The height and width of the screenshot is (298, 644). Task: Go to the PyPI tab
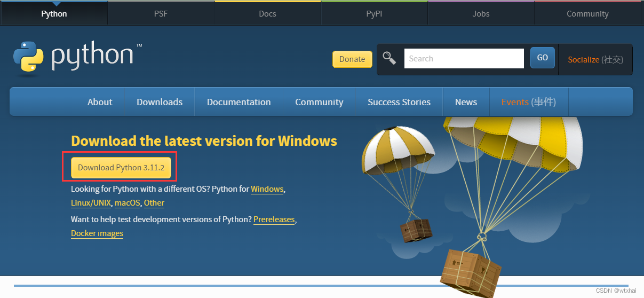pyautogui.click(x=374, y=13)
